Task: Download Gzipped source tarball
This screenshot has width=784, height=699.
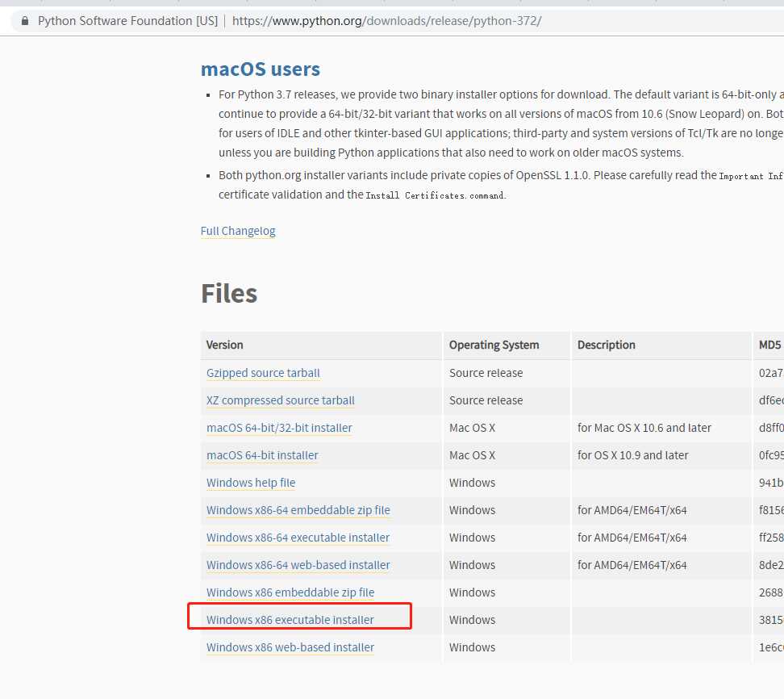Action: 263,373
